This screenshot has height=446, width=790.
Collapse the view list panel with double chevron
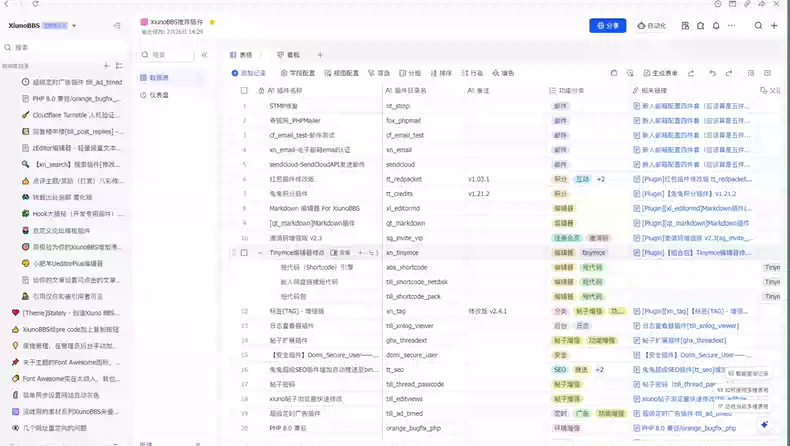pos(204,55)
